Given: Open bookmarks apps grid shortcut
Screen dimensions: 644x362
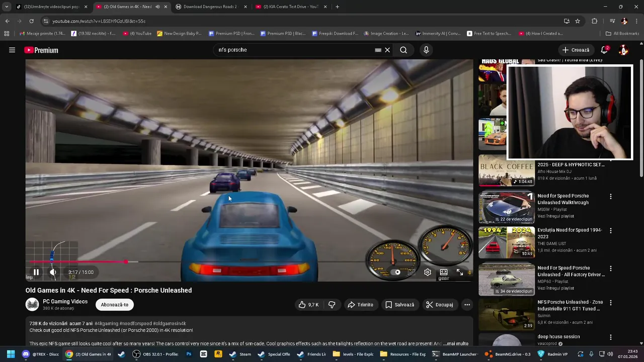Looking at the screenshot, I should (x=7, y=34).
